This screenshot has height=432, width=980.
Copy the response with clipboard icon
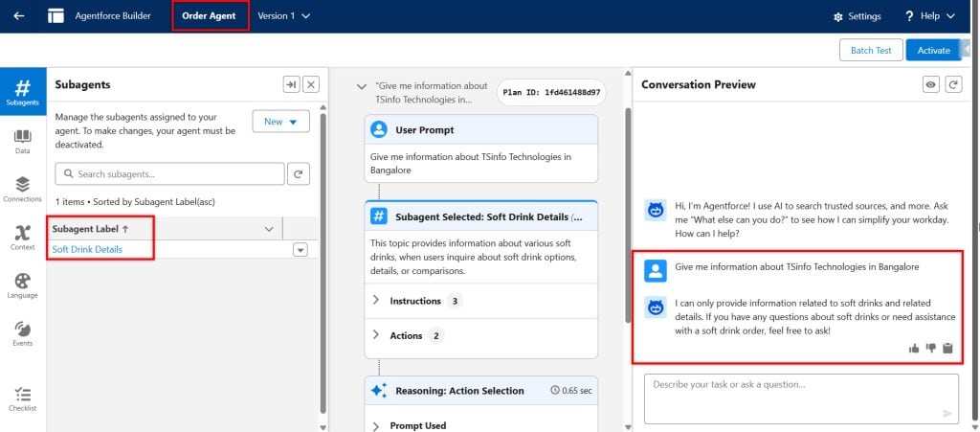(948, 349)
